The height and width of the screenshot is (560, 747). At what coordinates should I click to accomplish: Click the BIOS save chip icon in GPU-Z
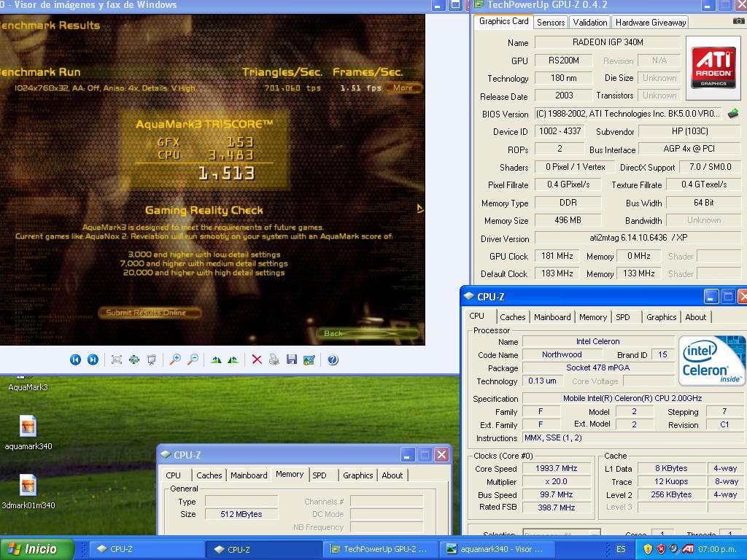pyautogui.click(x=733, y=113)
